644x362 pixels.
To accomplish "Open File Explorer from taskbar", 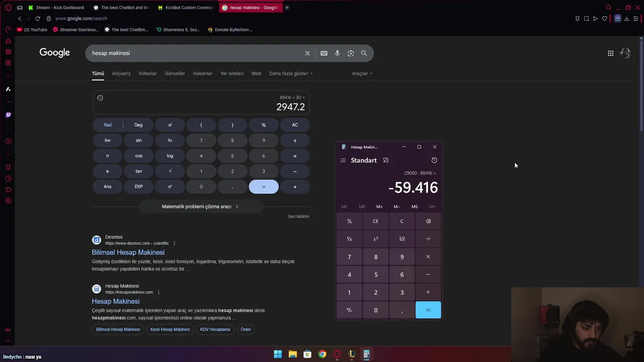I will point(292,354).
